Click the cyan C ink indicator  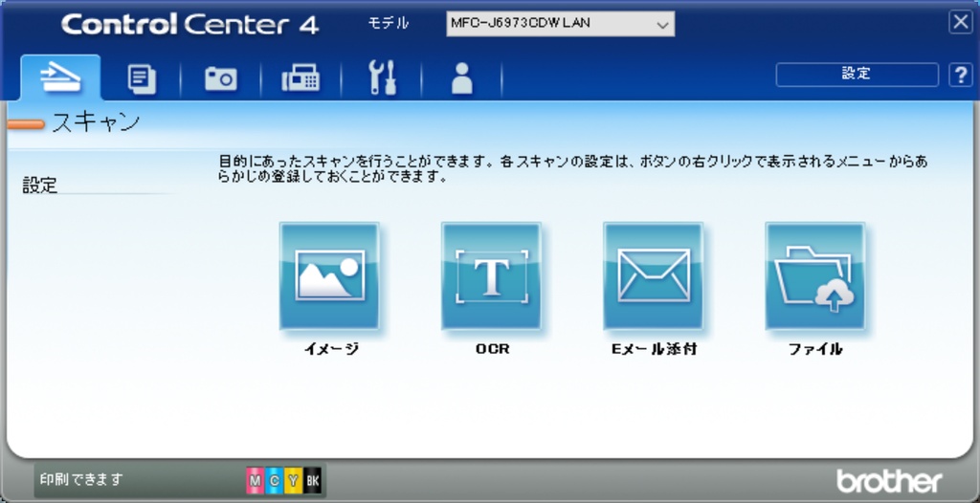(x=274, y=480)
